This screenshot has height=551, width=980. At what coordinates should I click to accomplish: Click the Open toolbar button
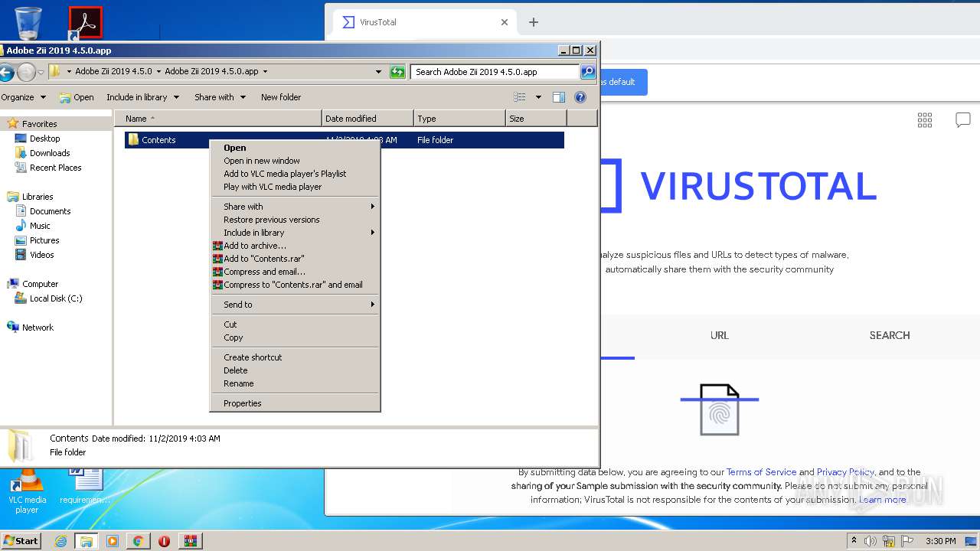pyautogui.click(x=77, y=97)
